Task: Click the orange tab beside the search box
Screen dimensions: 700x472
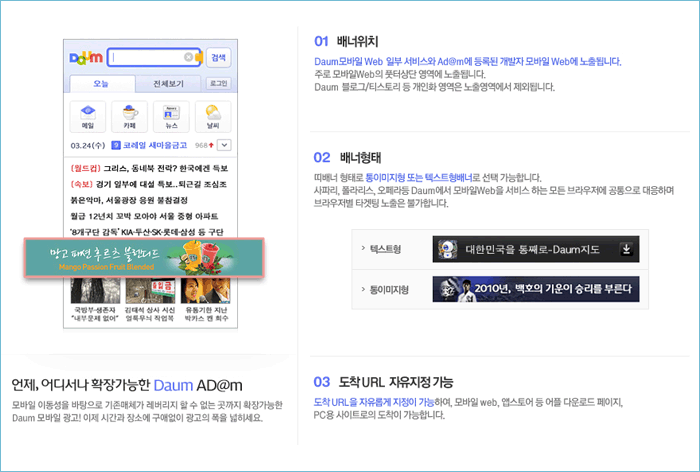Action: pos(199,57)
